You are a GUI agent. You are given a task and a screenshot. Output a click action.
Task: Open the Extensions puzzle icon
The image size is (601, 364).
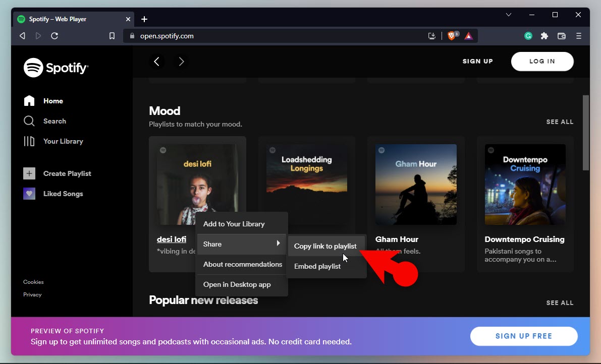544,36
